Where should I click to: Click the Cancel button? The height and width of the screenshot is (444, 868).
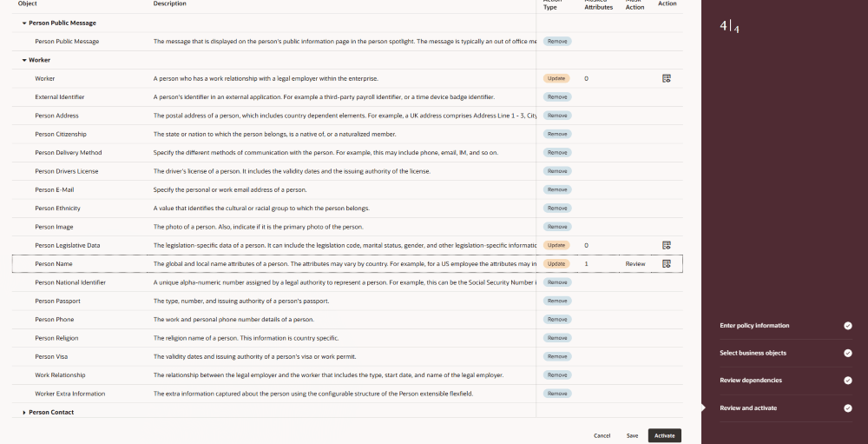click(x=602, y=435)
